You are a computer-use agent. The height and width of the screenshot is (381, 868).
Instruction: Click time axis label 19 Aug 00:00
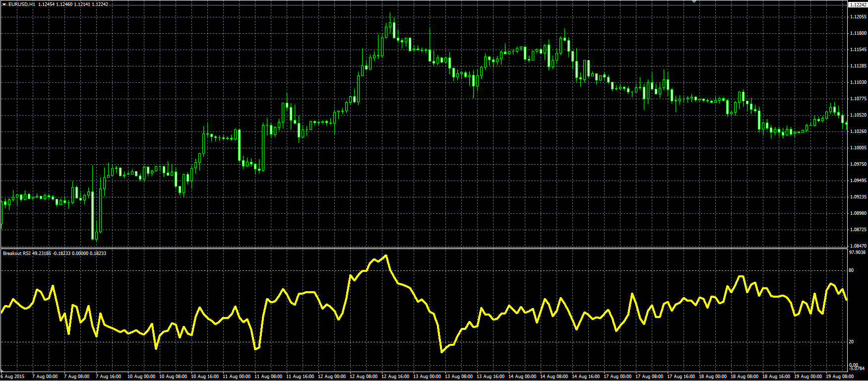pyautogui.click(x=808, y=377)
